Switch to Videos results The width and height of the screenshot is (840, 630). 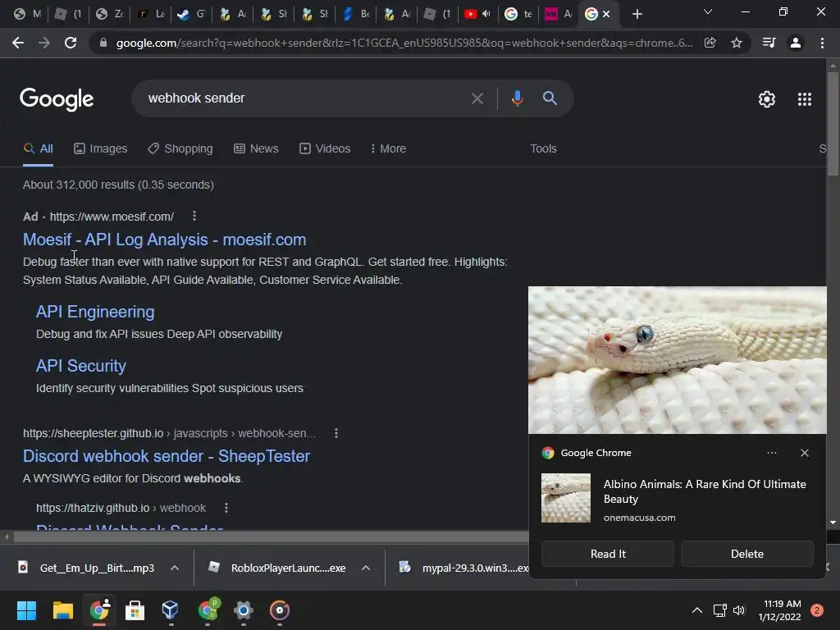[x=325, y=149]
